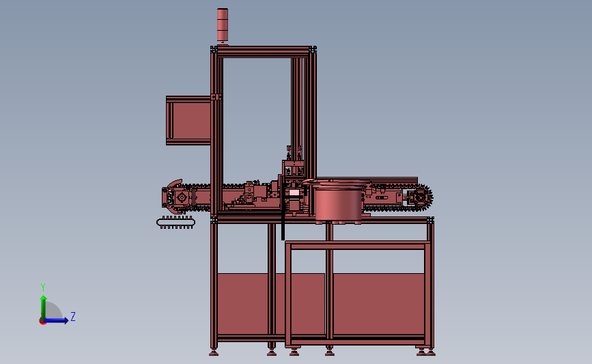Click the green Y axis arrow of the triad

click(44, 308)
